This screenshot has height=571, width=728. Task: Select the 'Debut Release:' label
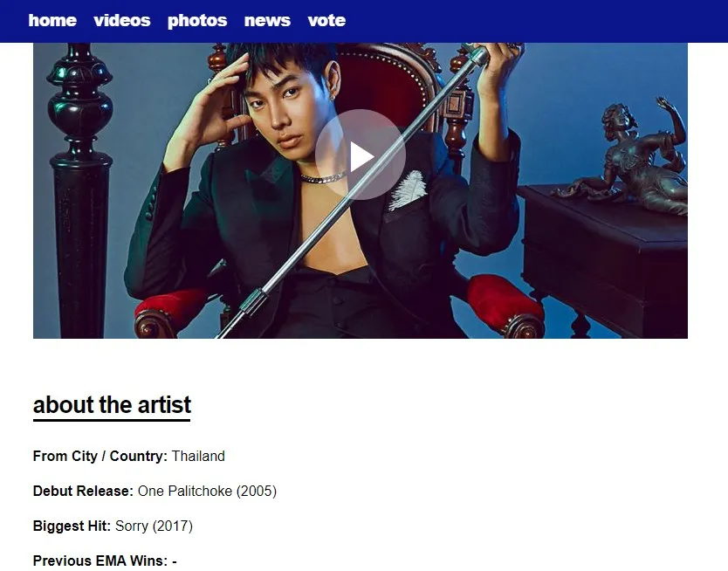83,491
